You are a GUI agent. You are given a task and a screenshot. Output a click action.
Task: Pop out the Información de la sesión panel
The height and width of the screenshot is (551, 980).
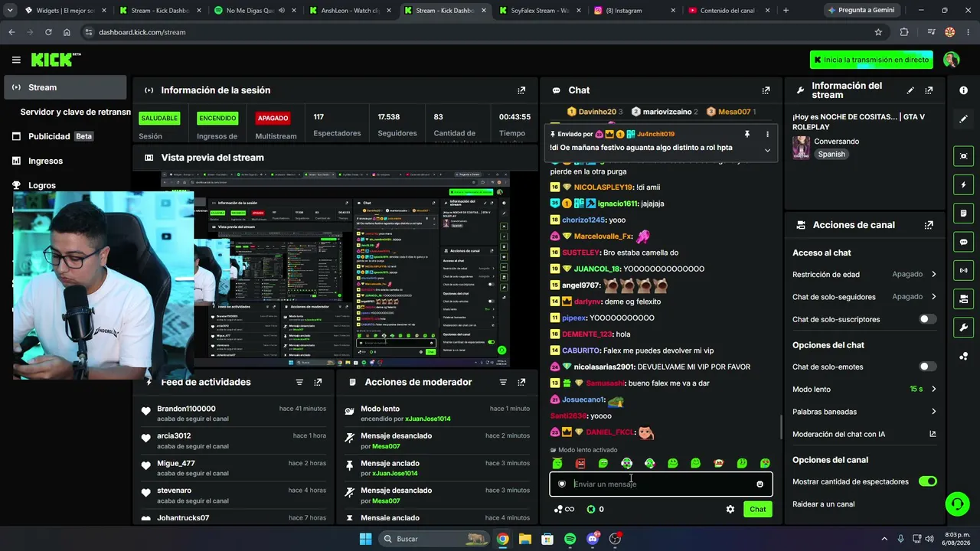[521, 90]
